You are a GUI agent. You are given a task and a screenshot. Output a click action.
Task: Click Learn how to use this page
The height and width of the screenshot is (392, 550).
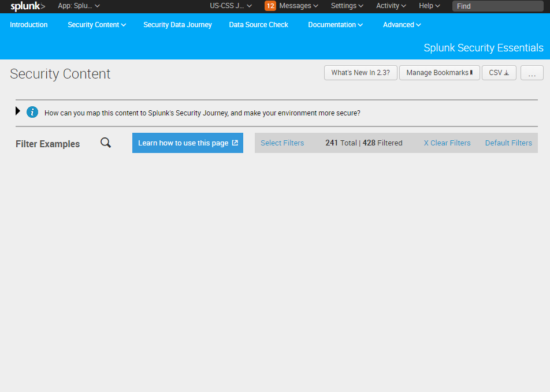click(x=188, y=143)
